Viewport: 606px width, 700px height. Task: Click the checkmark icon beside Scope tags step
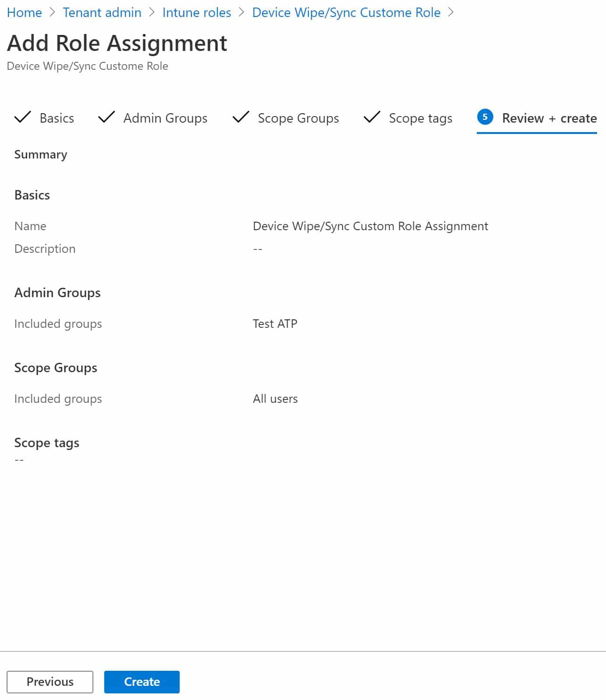pos(372,118)
